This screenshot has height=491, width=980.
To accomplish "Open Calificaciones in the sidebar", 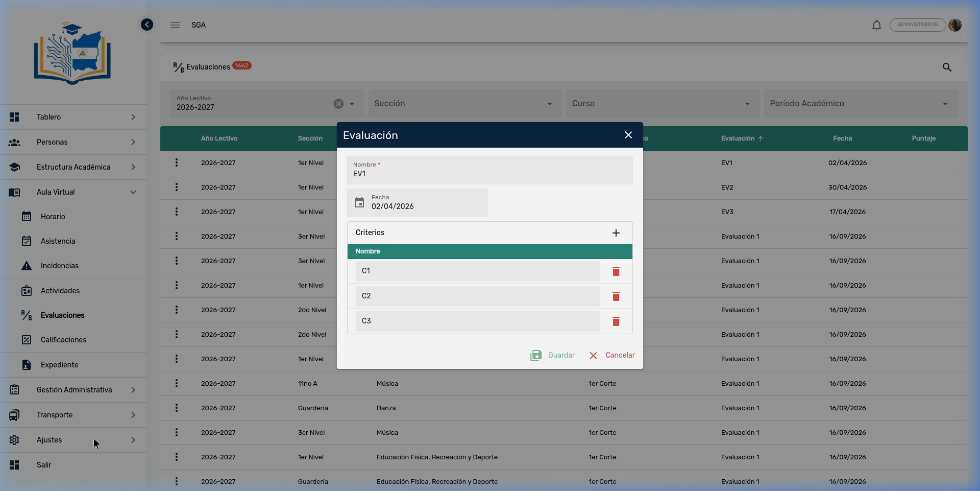I will tap(63, 340).
